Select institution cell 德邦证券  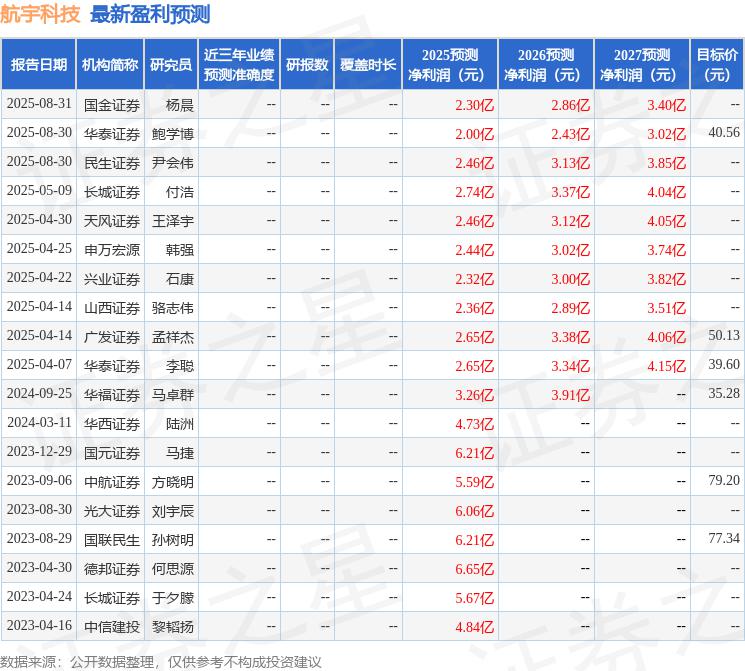[112, 569]
